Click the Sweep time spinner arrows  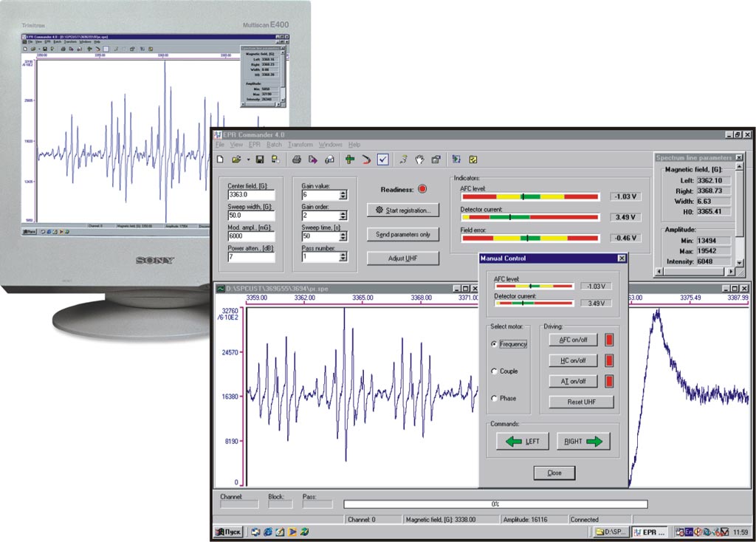coord(343,236)
